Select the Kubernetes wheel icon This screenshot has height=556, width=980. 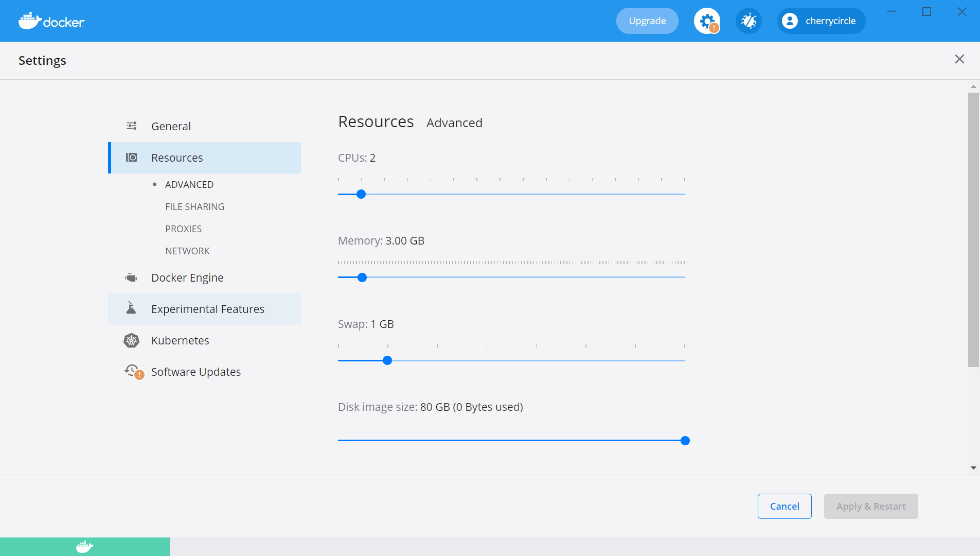131,340
